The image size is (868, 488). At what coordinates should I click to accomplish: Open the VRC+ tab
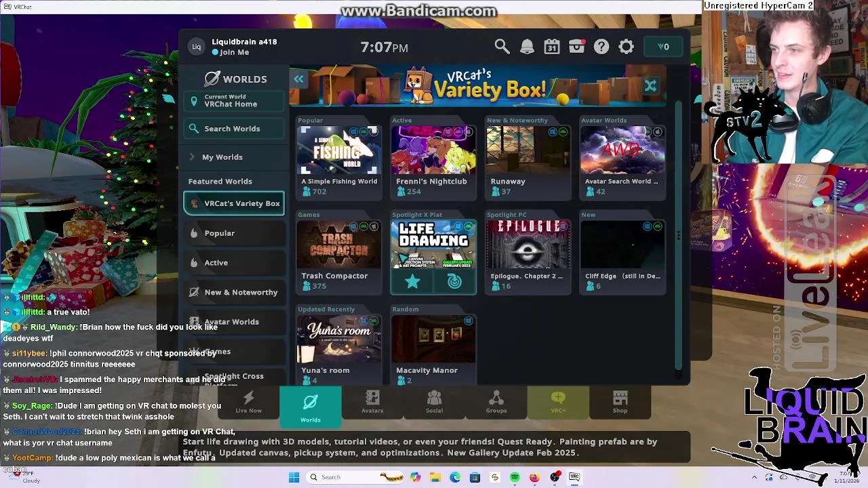(558, 402)
